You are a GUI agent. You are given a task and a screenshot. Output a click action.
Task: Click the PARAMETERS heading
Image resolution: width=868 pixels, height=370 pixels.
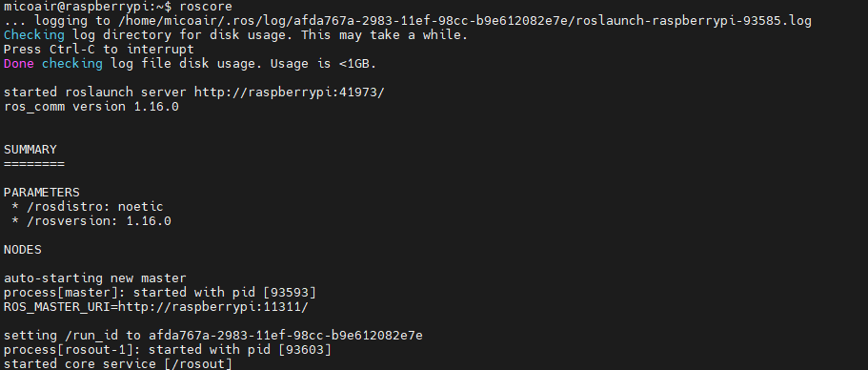coord(42,193)
